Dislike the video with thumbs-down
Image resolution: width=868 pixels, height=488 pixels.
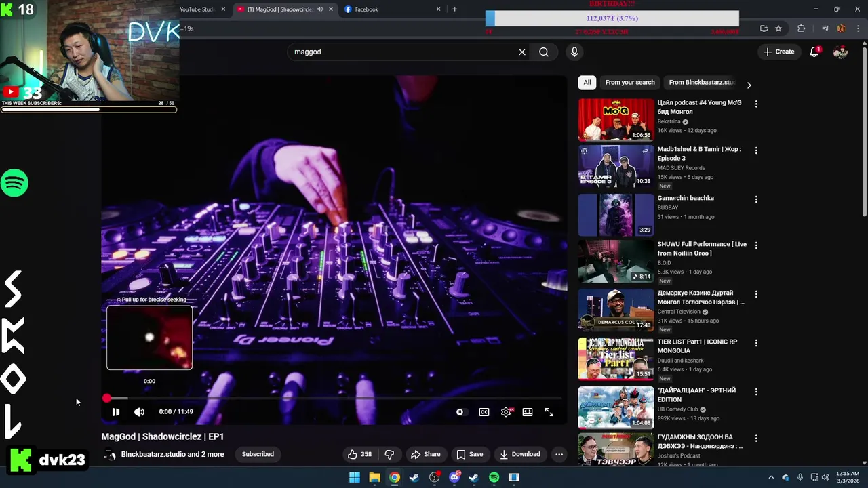389,454
